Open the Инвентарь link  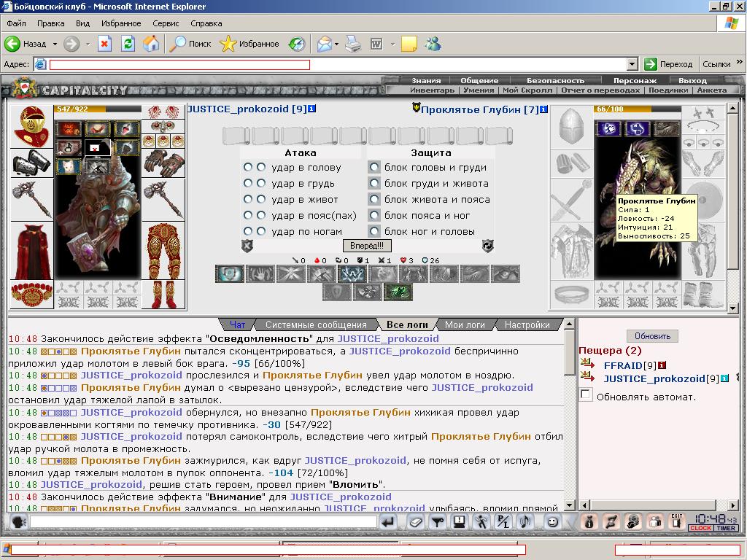(x=432, y=90)
